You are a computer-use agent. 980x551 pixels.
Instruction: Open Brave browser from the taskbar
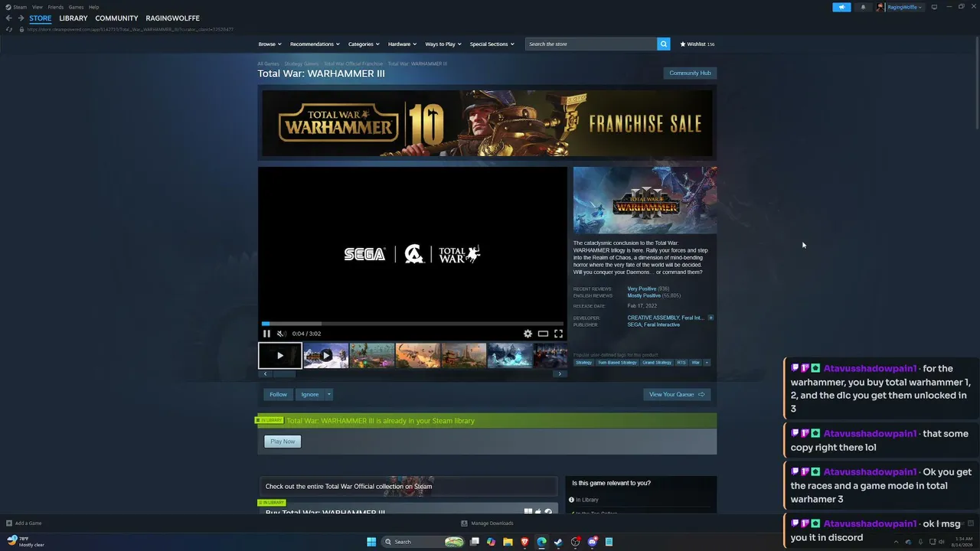(x=524, y=542)
